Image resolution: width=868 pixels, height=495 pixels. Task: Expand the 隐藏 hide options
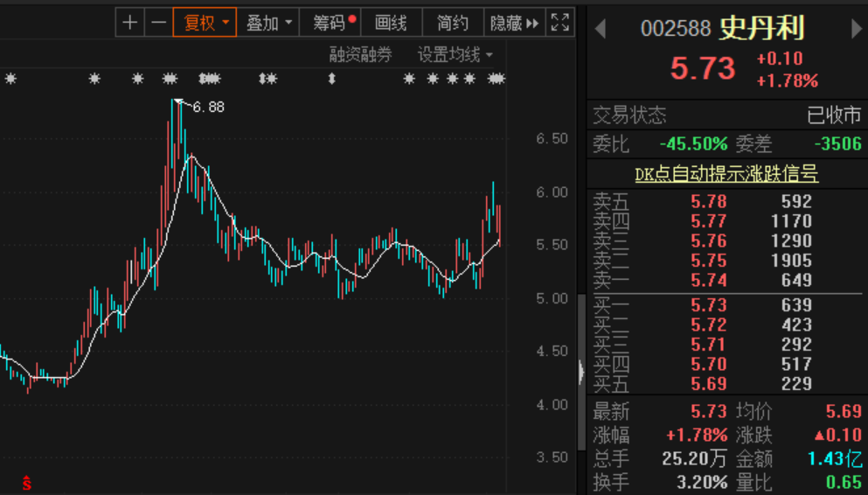tap(514, 23)
